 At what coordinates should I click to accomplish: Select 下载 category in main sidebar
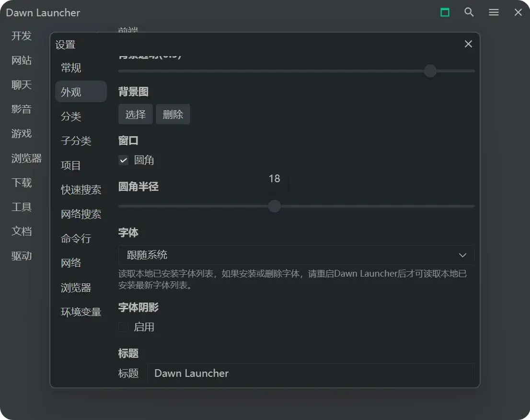(21, 183)
